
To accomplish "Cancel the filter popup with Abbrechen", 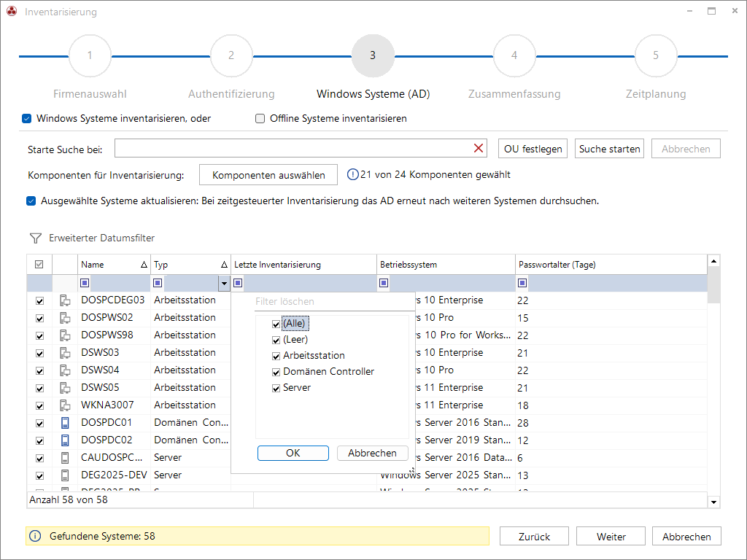I will (373, 453).
